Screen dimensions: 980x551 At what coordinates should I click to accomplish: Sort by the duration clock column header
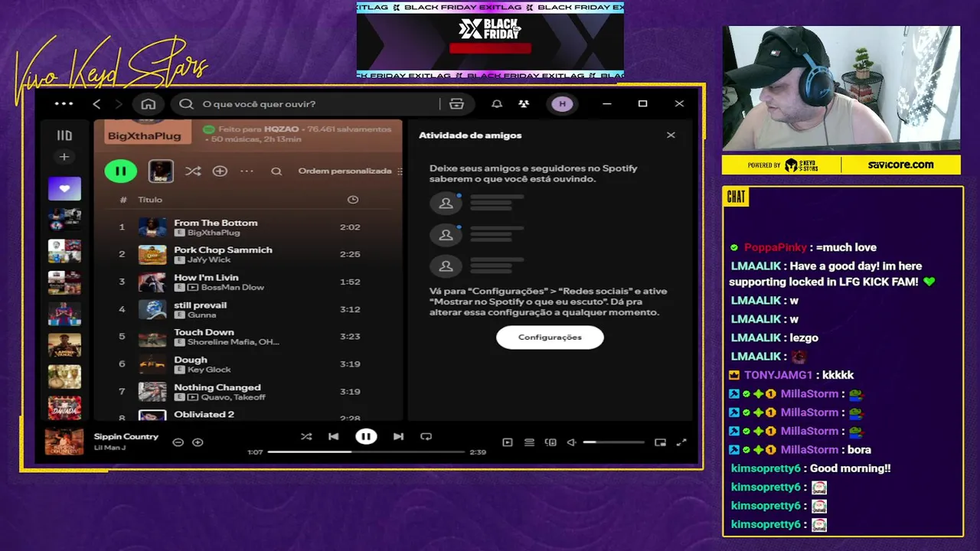352,200
